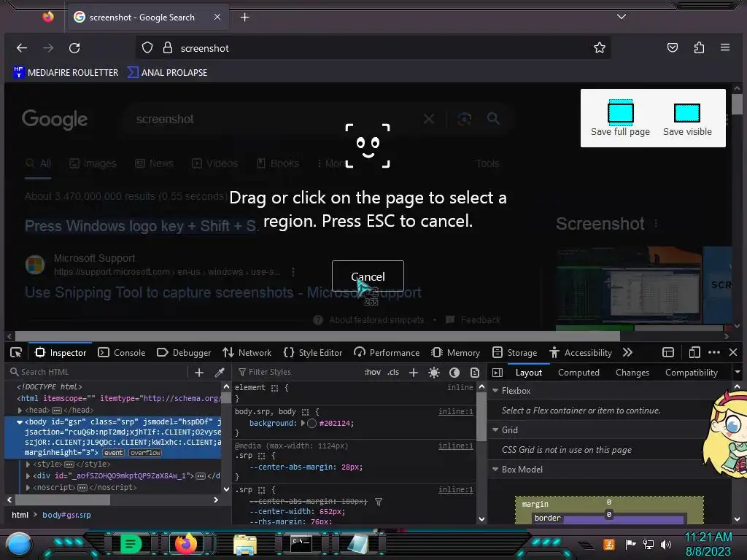Toggle the .cls classes panel
This screenshot has height=560, width=747.
pyautogui.click(x=393, y=373)
